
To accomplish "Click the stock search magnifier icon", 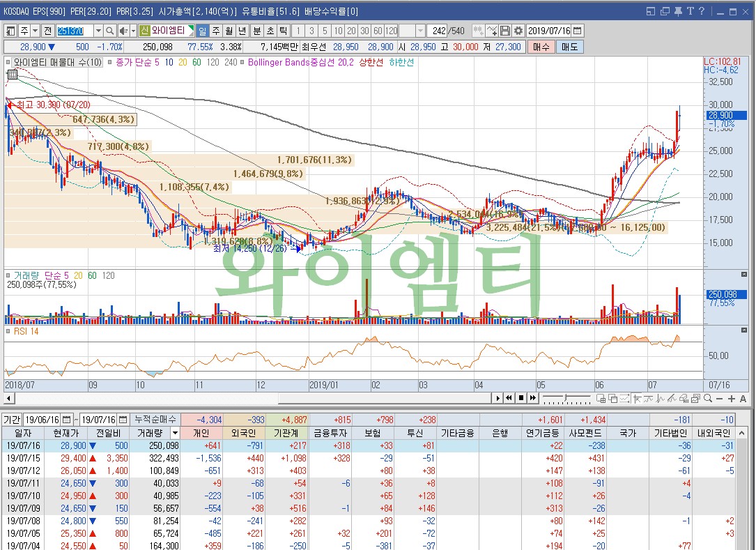I will coord(109,31).
